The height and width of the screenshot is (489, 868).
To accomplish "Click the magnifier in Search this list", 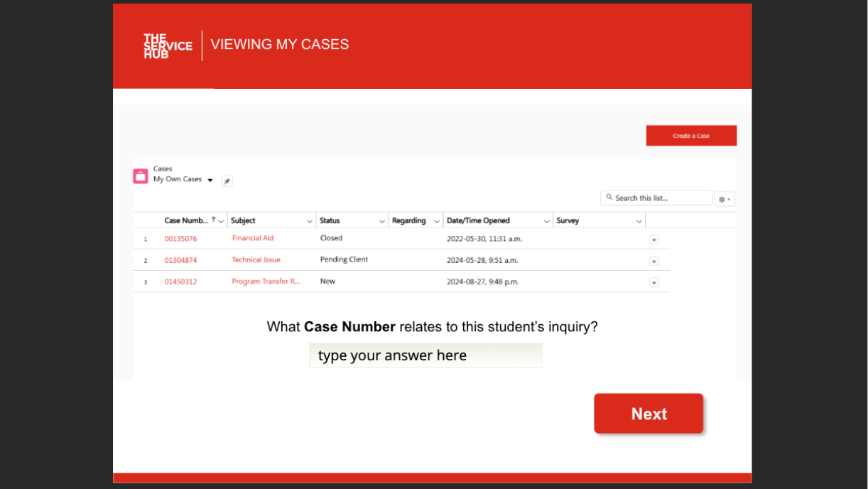I will 609,197.
